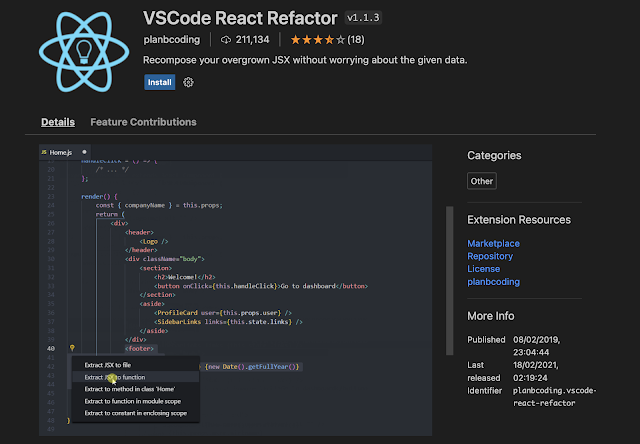View the License link
640x444 pixels.
point(484,269)
